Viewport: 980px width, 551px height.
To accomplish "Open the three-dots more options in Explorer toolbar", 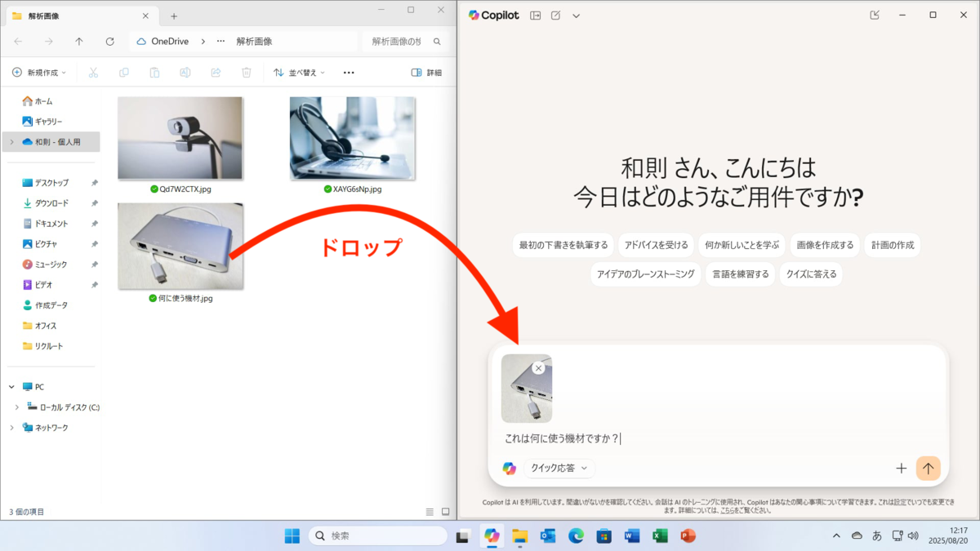I will coord(349,73).
